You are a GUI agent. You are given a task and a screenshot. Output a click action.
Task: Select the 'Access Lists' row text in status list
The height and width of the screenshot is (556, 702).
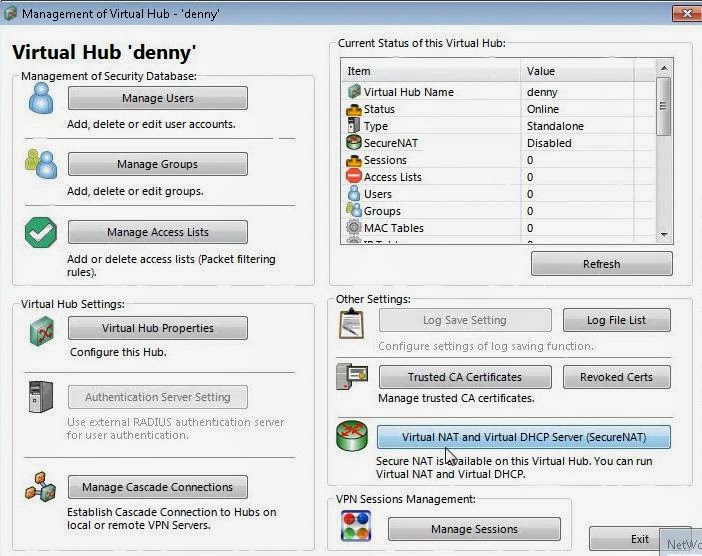coord(393,177)
